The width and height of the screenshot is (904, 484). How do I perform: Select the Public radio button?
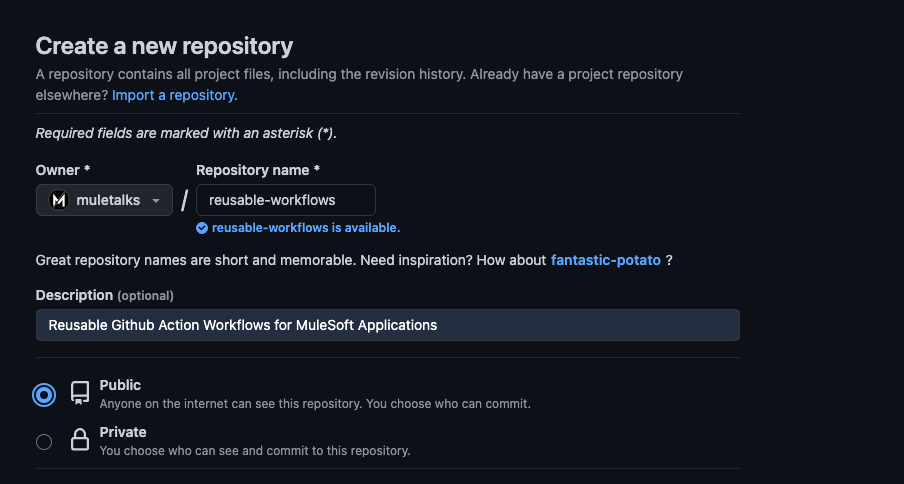[x=44, y=395]
